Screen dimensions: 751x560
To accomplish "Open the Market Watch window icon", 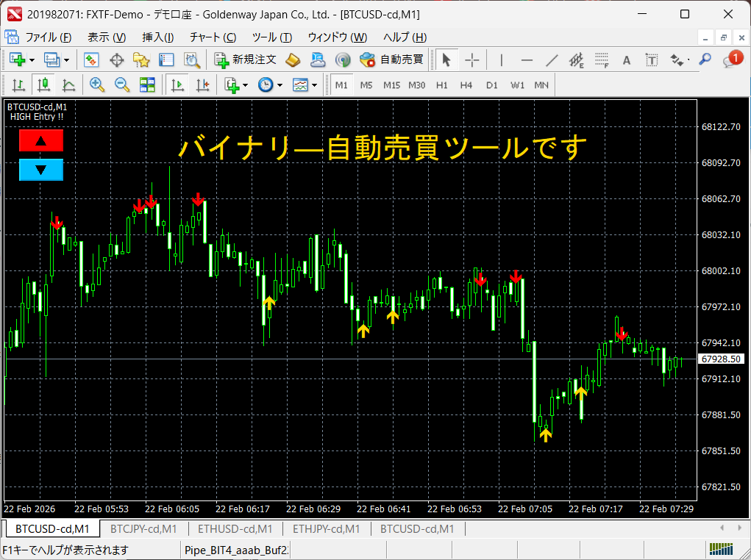I will 91,60.
